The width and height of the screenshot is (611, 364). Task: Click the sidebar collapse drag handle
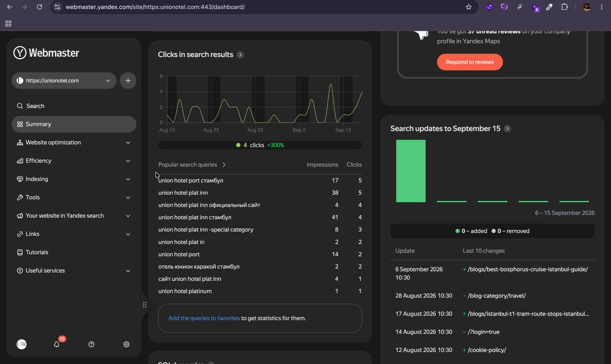(x=144, y=305)
